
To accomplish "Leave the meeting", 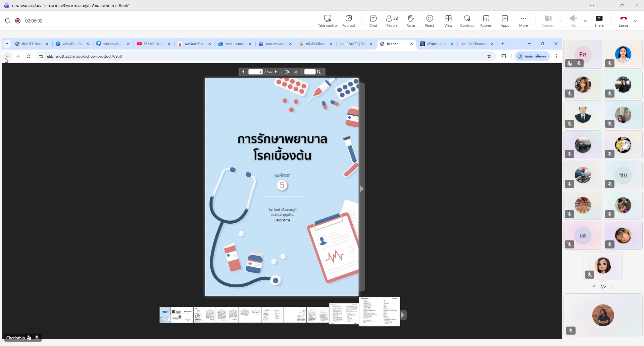I will (623, 21).
